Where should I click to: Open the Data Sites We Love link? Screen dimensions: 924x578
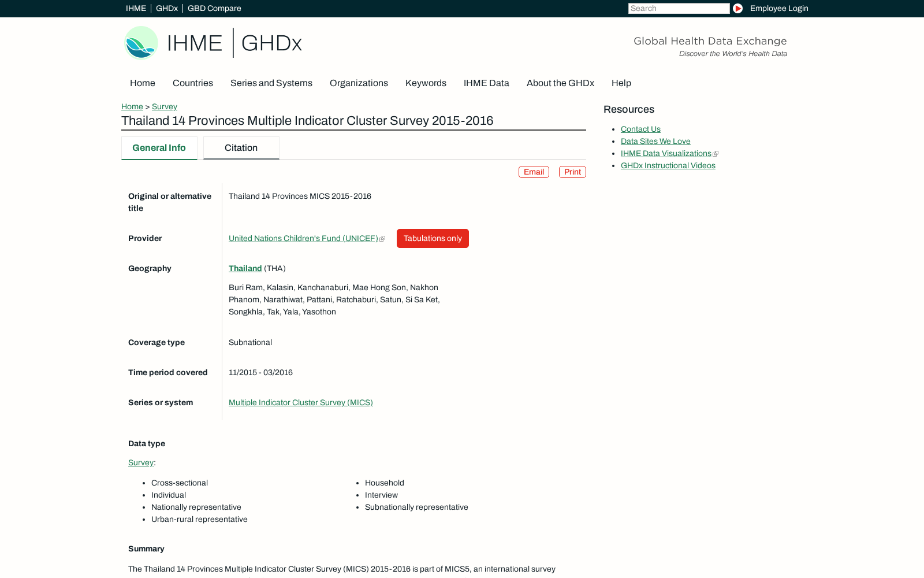655,142
